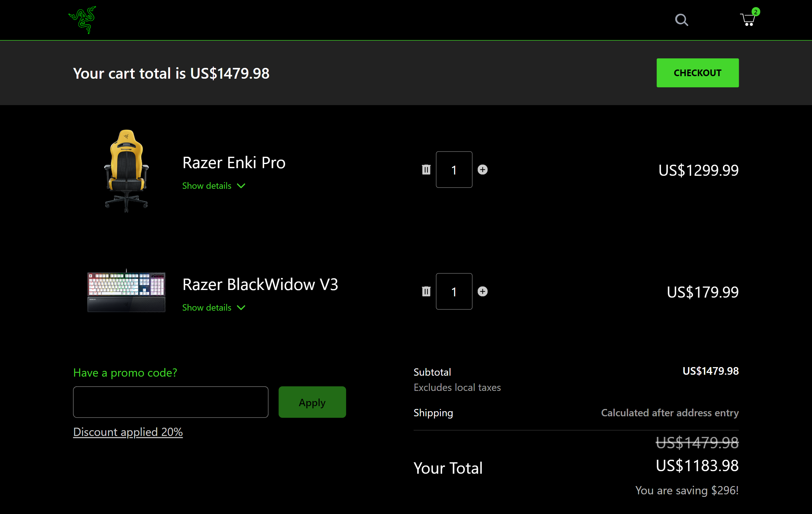Remove Razer Enki Pro using trash icon
Image resolution: width=812 pixels, height=514 pixels.
426,170
